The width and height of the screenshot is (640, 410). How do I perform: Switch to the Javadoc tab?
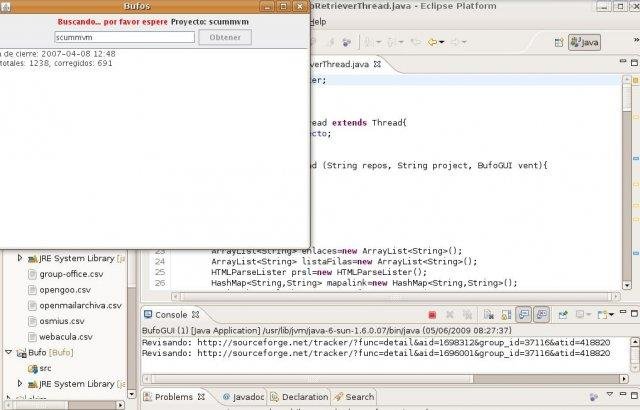tap(243, 397)
